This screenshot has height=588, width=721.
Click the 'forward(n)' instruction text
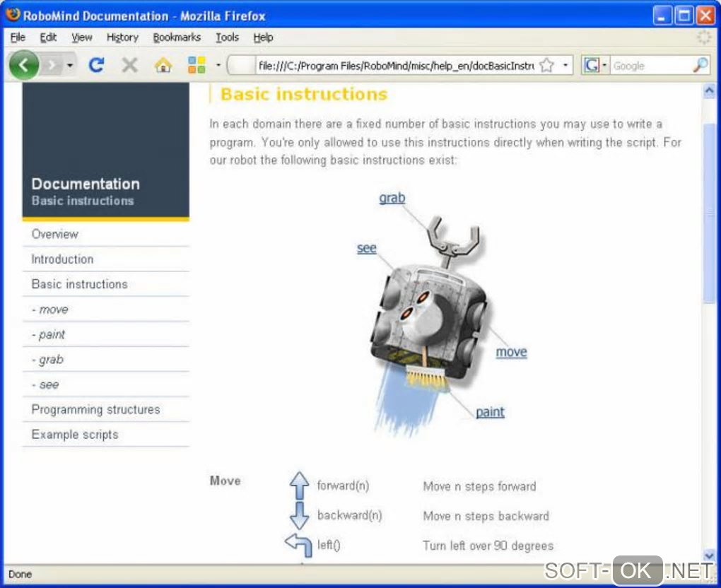click(x=343, y=486)
